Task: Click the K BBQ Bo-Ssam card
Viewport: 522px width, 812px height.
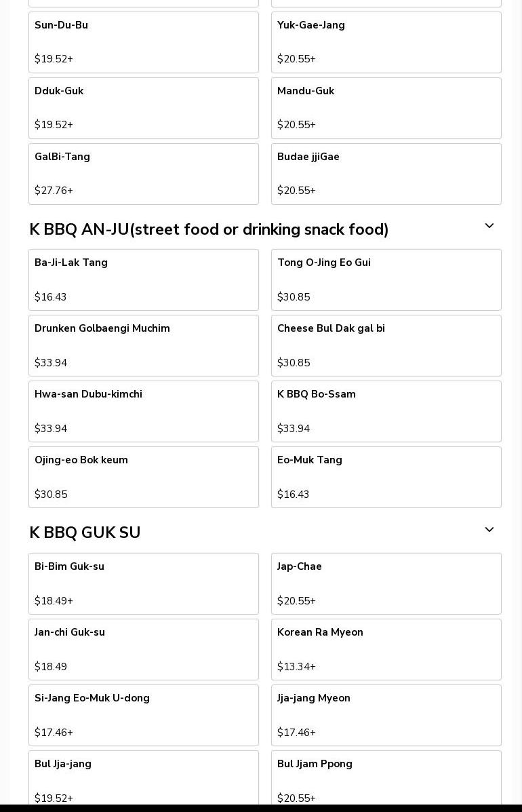Action: 386,411
